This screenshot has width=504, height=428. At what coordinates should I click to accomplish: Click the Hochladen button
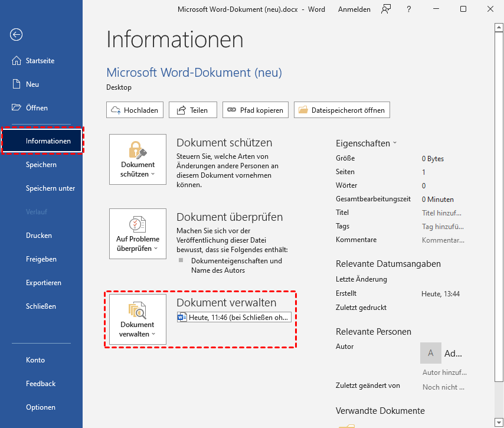tap(135, 110)
